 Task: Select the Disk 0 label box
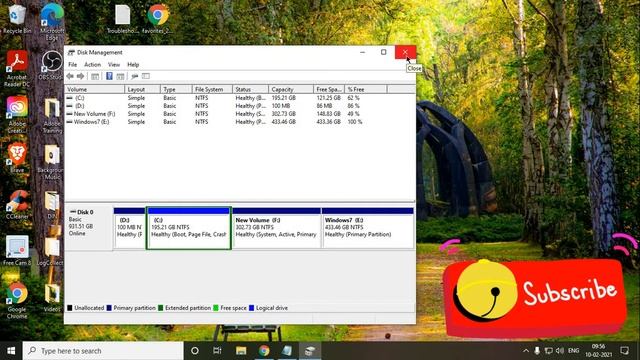89,228
